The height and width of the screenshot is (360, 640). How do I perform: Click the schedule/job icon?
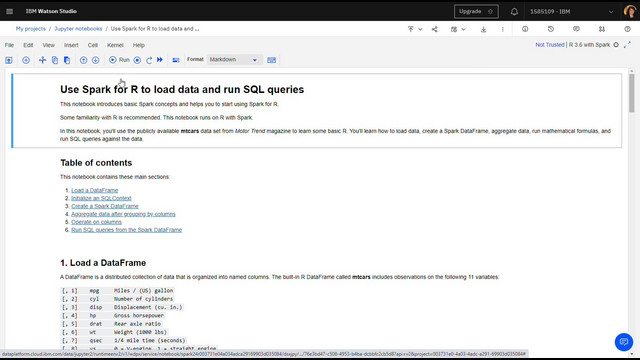tap(454, 29)
